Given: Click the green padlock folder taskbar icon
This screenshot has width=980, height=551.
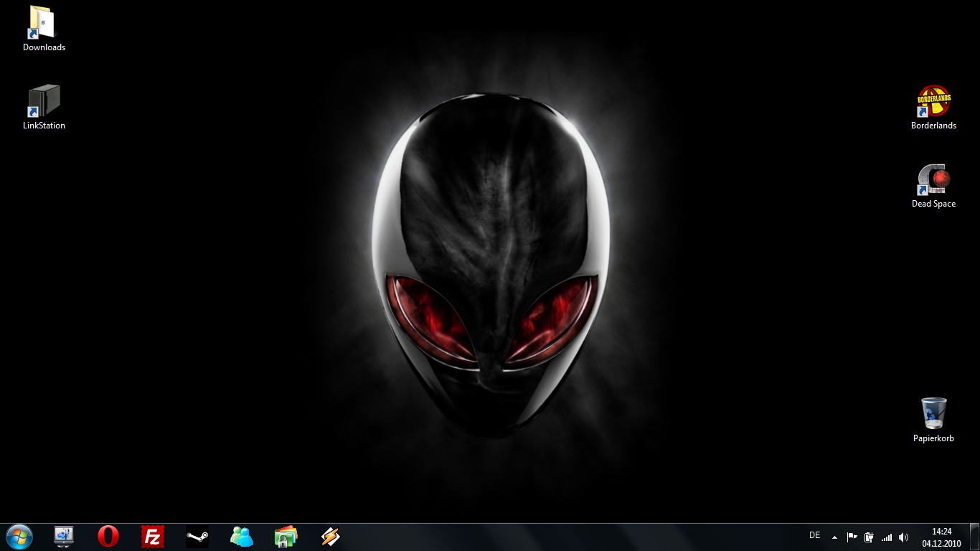Looking at the screenshot, I should (x=286, y=536).
